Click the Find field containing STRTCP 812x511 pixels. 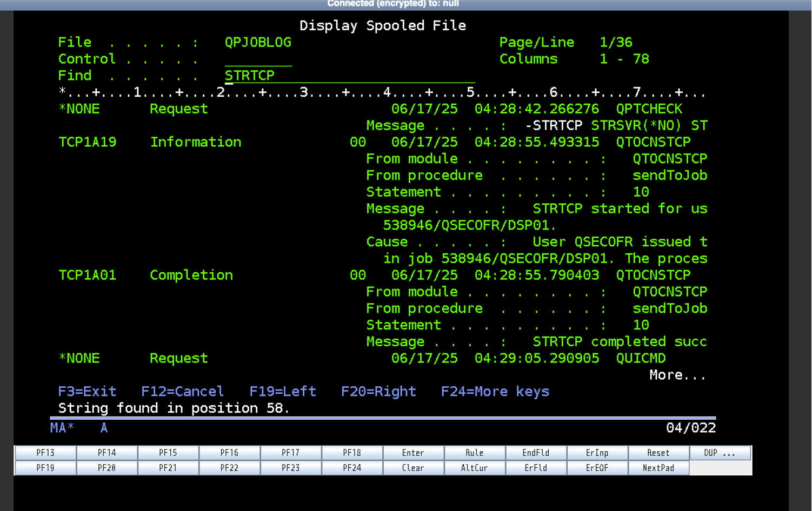[x=349, y=76]
